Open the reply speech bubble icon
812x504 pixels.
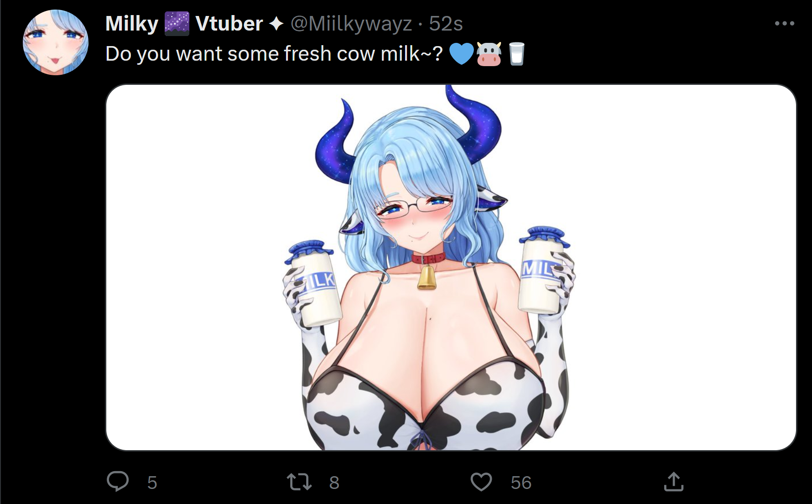(x=118, y=481)
